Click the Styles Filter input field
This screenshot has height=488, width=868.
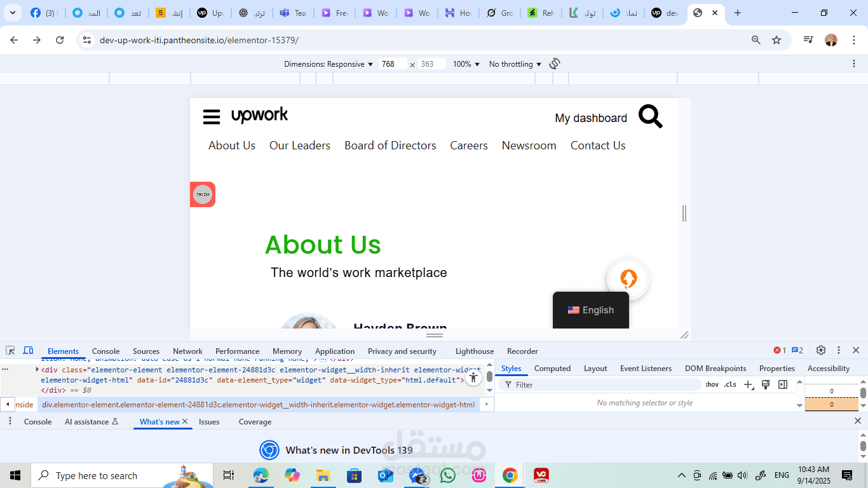pyautogui.click(x=600, y=384)
